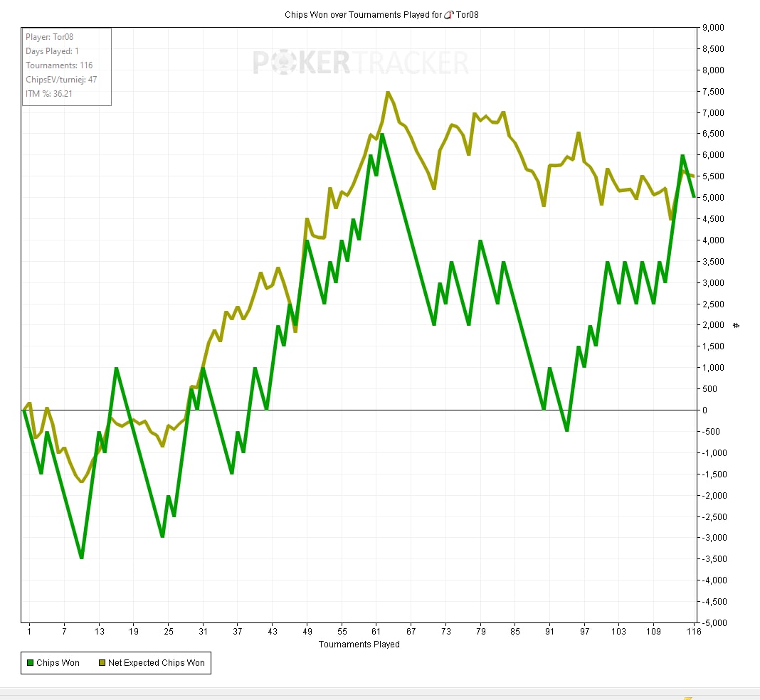
Task: Click the ChipsEV/turniej: 47 statistic
Action: point(61,80)
